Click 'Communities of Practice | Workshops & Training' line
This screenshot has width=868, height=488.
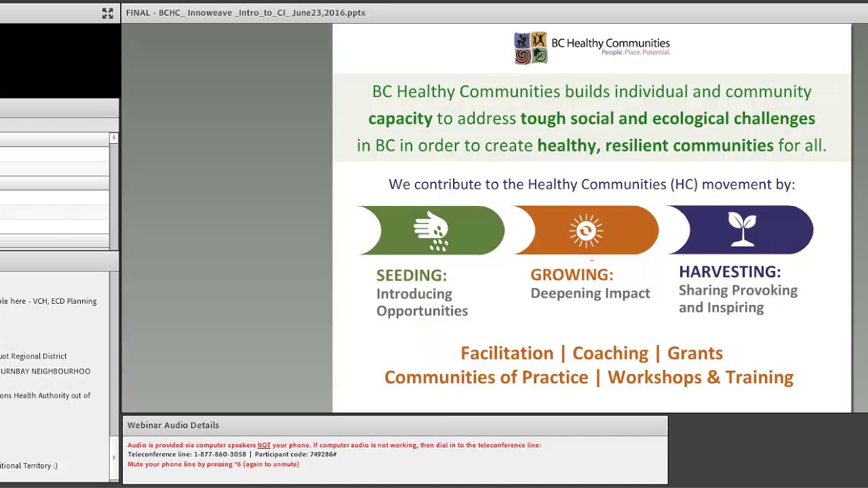(589, 378)
